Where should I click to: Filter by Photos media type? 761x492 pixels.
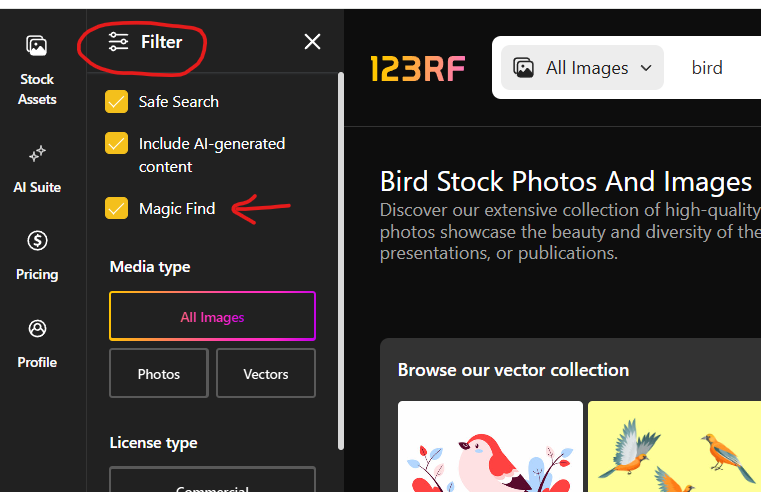pos(159,373)
